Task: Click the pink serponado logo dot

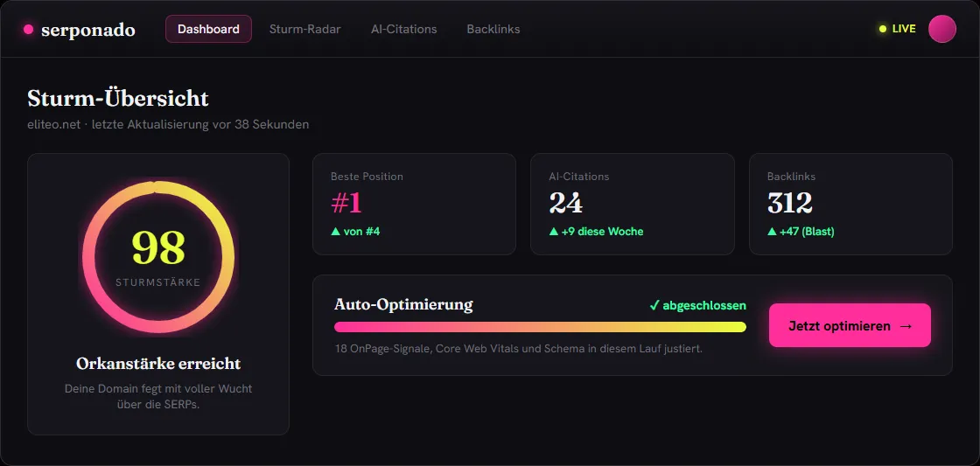Action: (28, 30)
